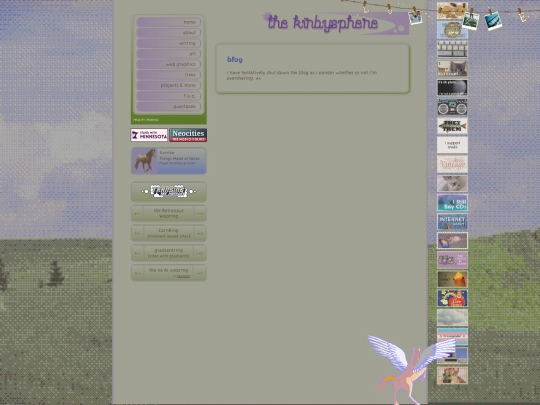This screenshot has height=405, width=540.
Task: Click the no AI webring reasons link
Action: pyautogui.click(x=183, y=276)
